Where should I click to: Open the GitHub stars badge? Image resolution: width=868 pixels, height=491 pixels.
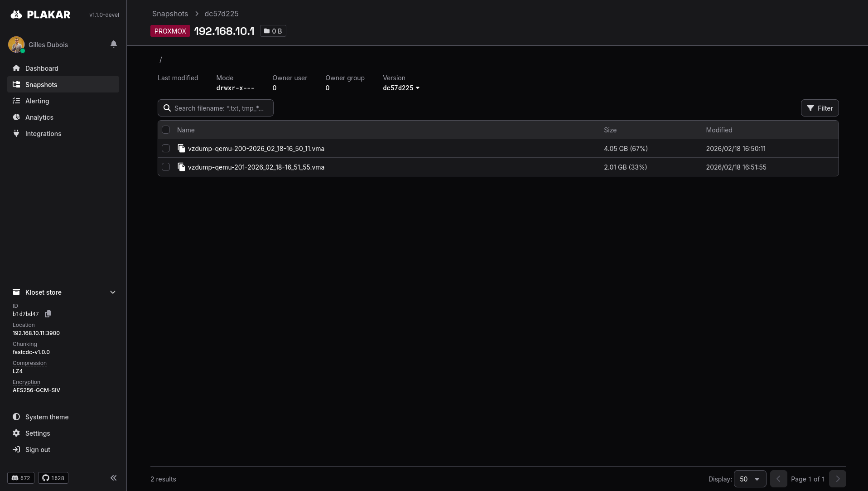pyautogui.click(x=53, y=478)
